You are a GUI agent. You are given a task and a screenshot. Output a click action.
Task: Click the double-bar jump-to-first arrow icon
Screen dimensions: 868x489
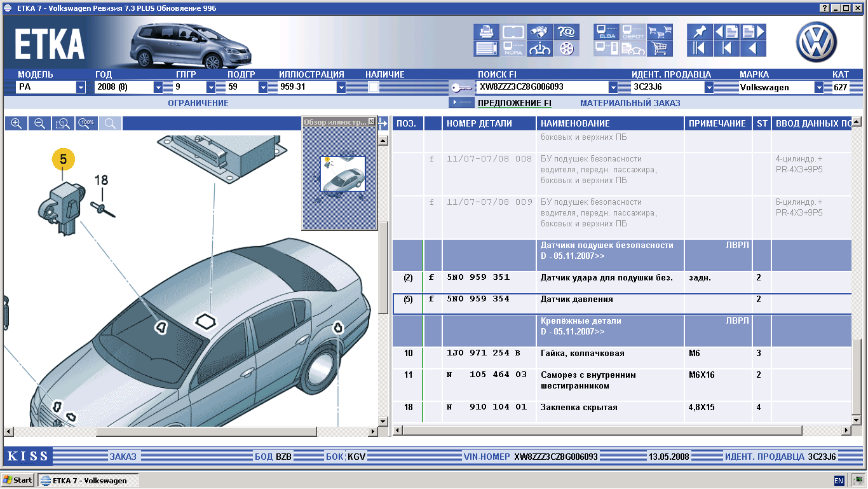(700, 48)
